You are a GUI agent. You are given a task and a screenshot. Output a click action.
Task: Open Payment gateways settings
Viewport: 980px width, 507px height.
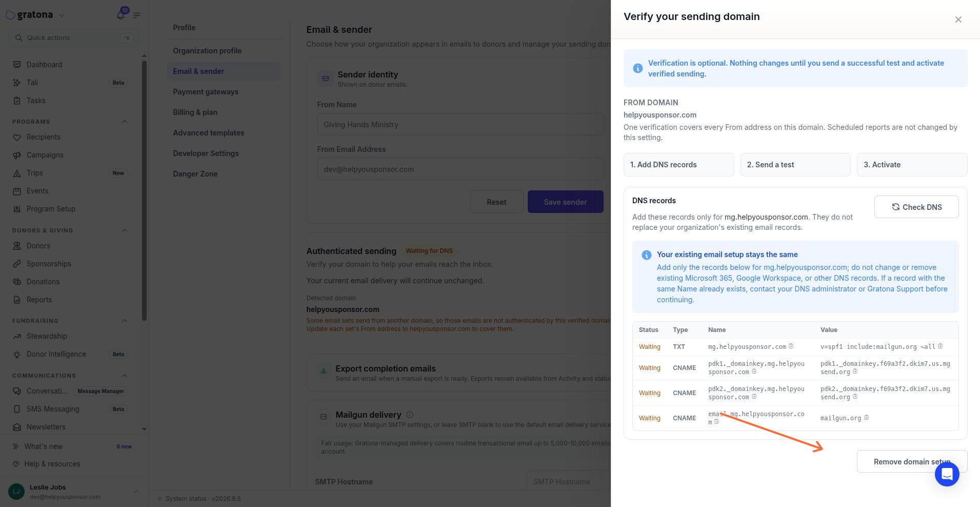point(224,92)
